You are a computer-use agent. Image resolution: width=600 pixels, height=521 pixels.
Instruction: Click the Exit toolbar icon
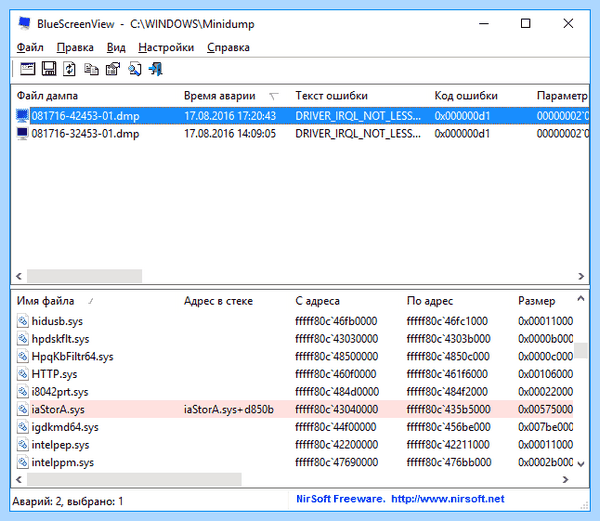pyautogui.click(x=156, y=69)
